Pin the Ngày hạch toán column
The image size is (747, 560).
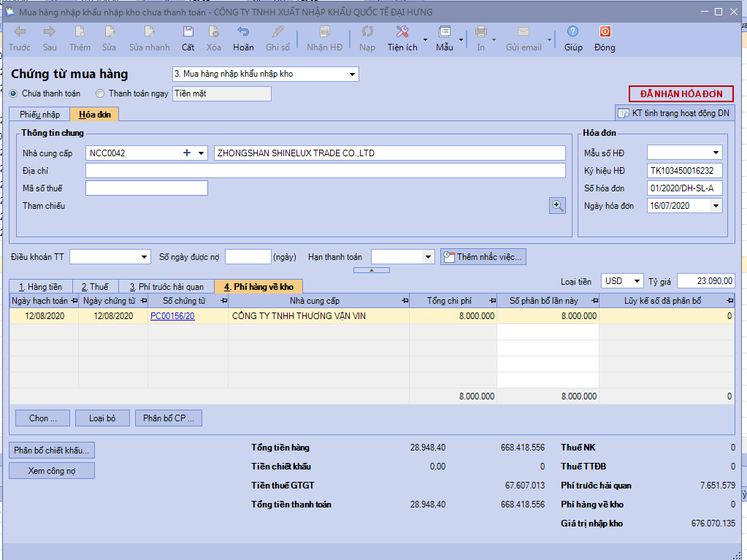(74, 301)
